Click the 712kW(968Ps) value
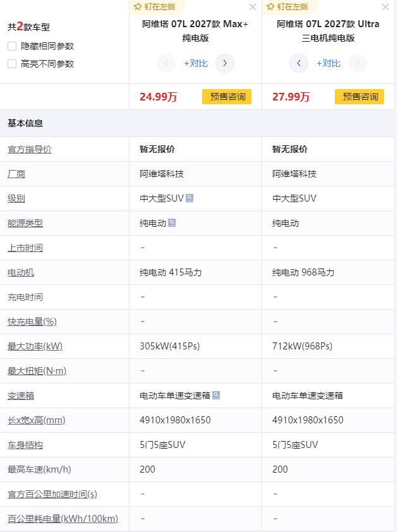The width and height of the screenshot is (398, 532). pos(303,346)
